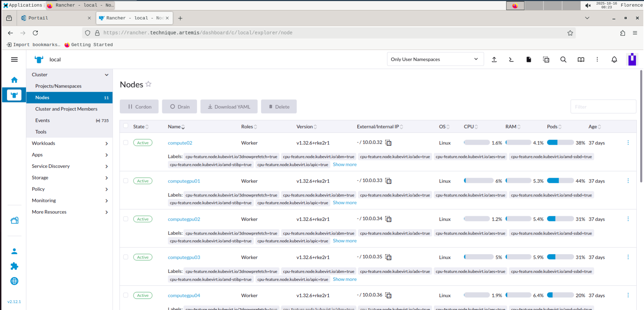Check the compute02 row checkbox
The image size is (644, 310).
125,143
